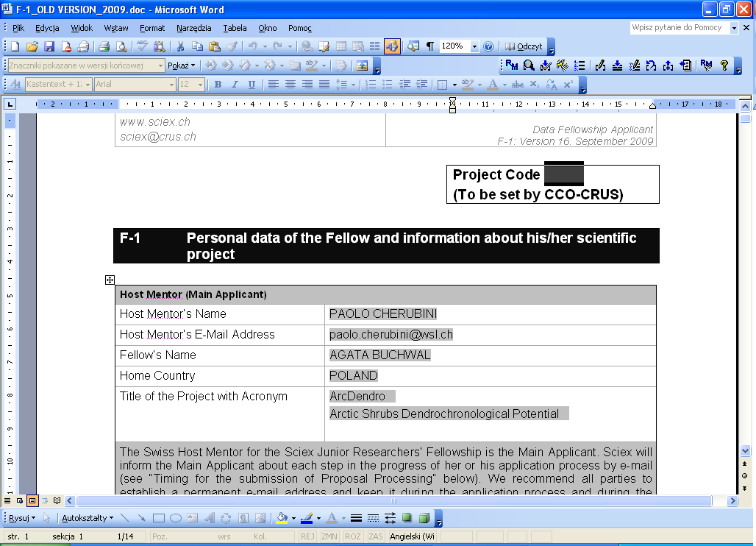The width and height of the screenshot is (756, 546).
Task: Open Microsoft Word help icon
Action: [488, 46]
